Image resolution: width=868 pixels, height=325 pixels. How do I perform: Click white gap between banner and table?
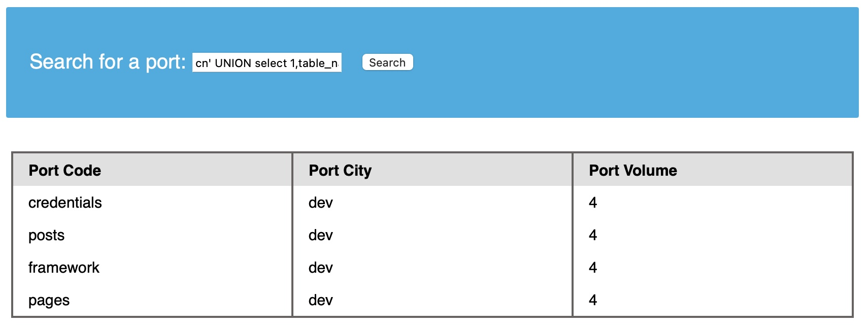click(431, 135)
